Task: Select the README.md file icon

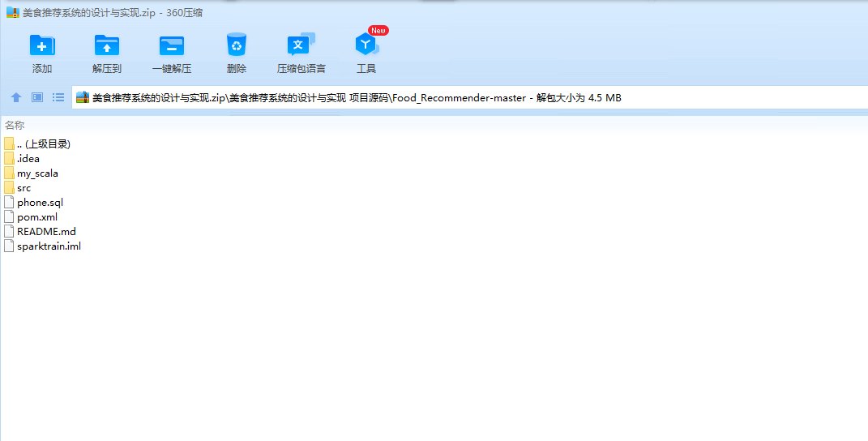Action: pyautogui.click(x=9, y=232)
